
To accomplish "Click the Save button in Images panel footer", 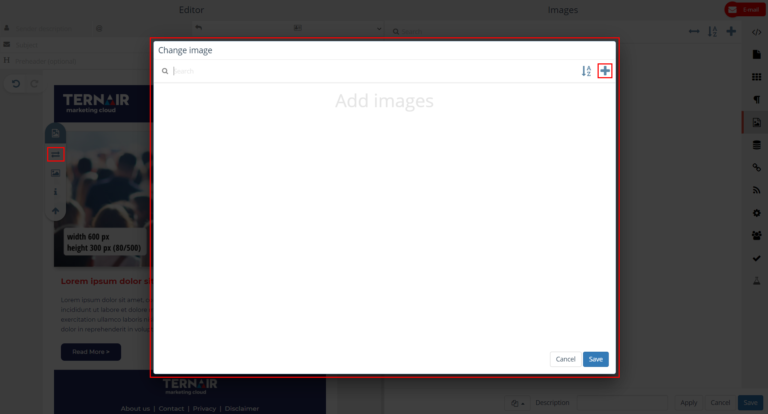I will pos(750,403).
